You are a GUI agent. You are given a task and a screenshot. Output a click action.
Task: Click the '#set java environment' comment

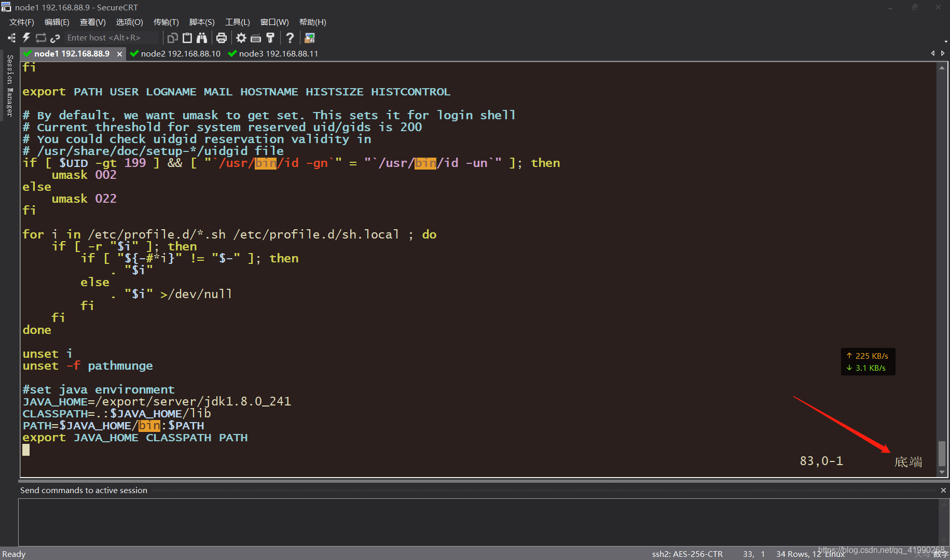click(99, 389)
